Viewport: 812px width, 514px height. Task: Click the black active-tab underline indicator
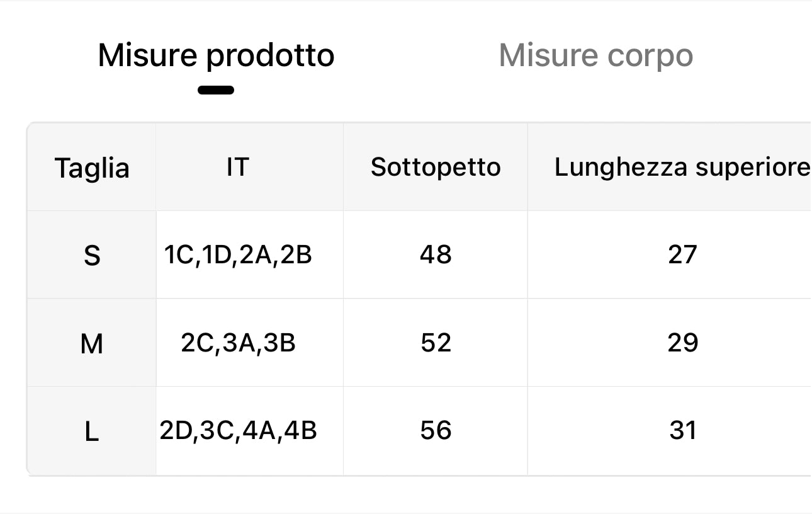(x=216, y=90)
